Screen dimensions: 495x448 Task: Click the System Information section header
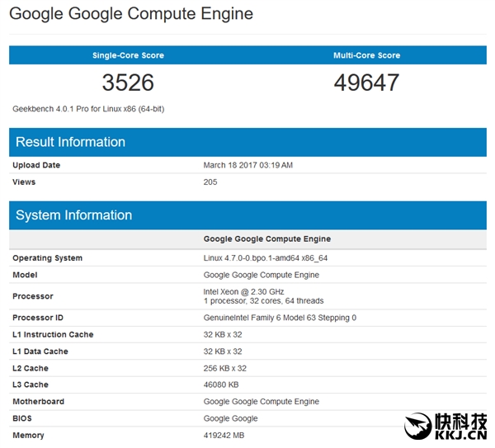pyautogui.click(x=247, y=215)
